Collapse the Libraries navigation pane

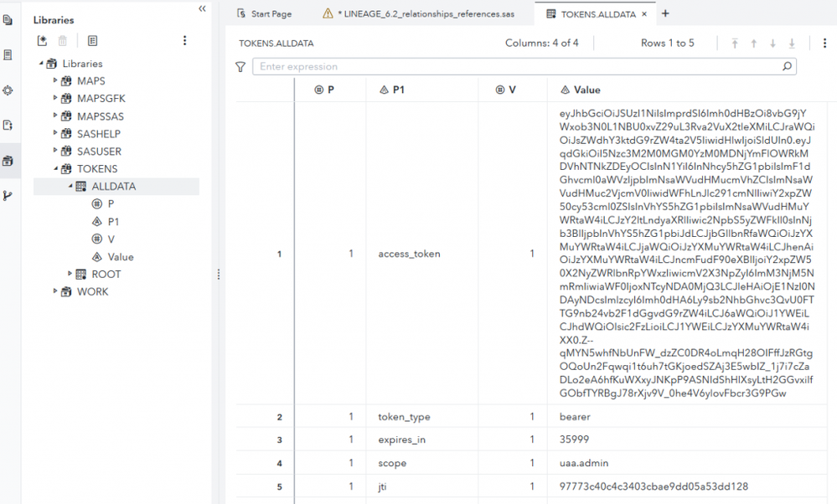(202, 8)
